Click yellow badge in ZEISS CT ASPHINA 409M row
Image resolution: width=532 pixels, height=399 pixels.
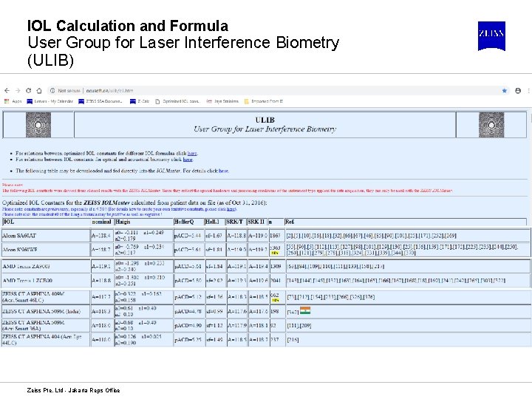tap(275, 300)
